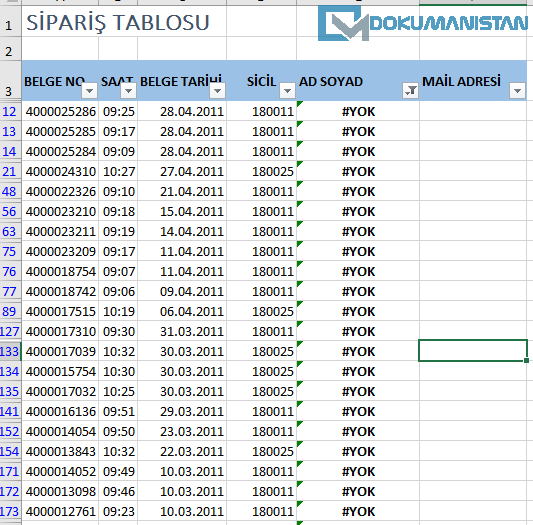Screen dimensions: 533x525
Task: Select empty mail address cell in row 12
Action: [x=473, y=112]
